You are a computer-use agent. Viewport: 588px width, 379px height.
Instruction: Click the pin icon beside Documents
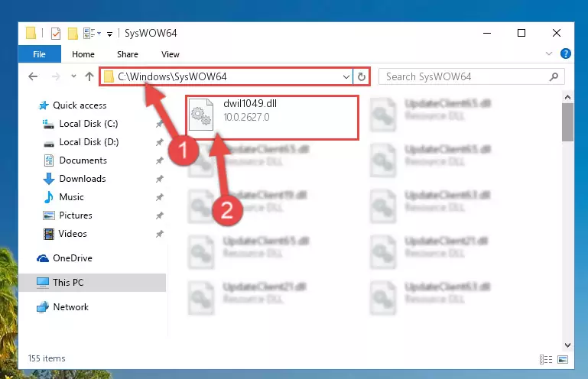pos(160,160)
